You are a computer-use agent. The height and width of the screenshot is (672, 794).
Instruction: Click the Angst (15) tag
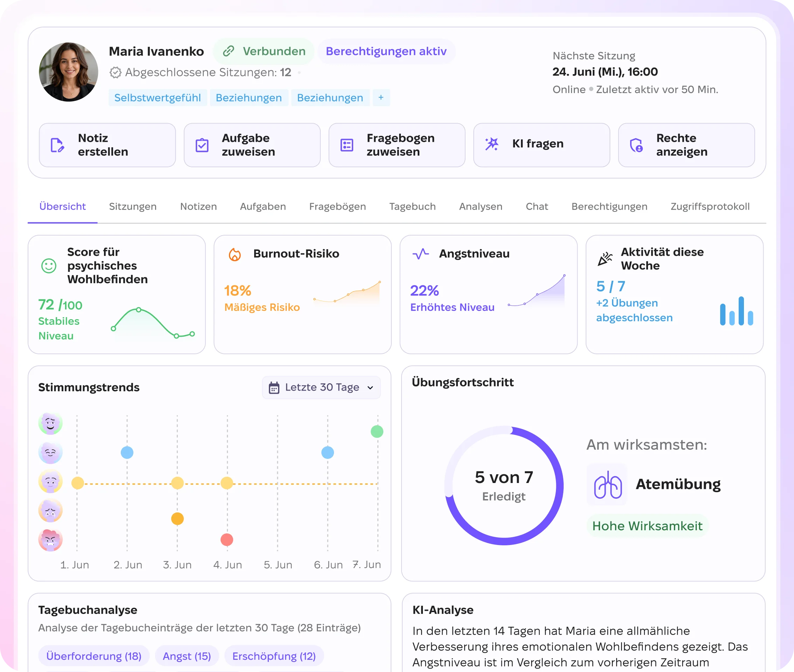[x=187, y=656]
